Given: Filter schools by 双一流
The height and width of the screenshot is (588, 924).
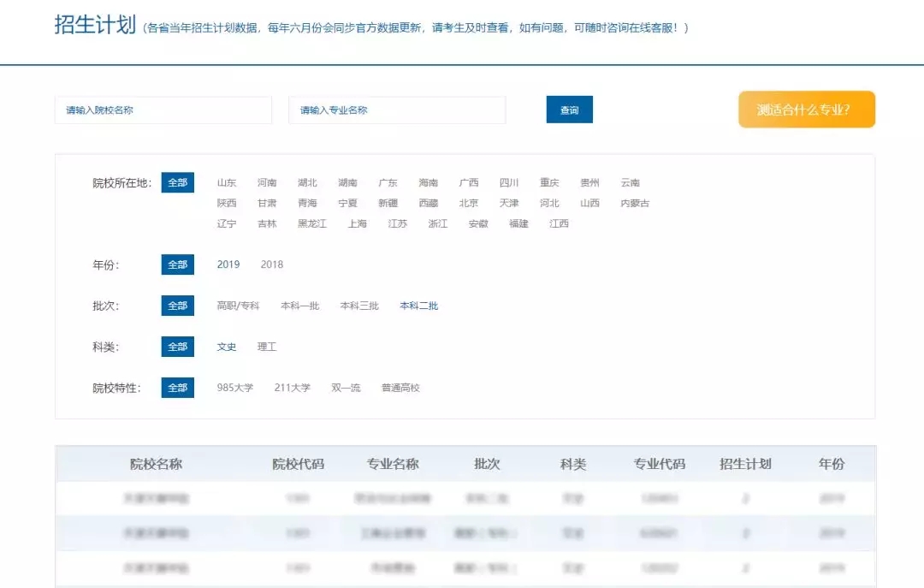Looking at the screenshot, I should pyautogui.click(x=346, y=388).
